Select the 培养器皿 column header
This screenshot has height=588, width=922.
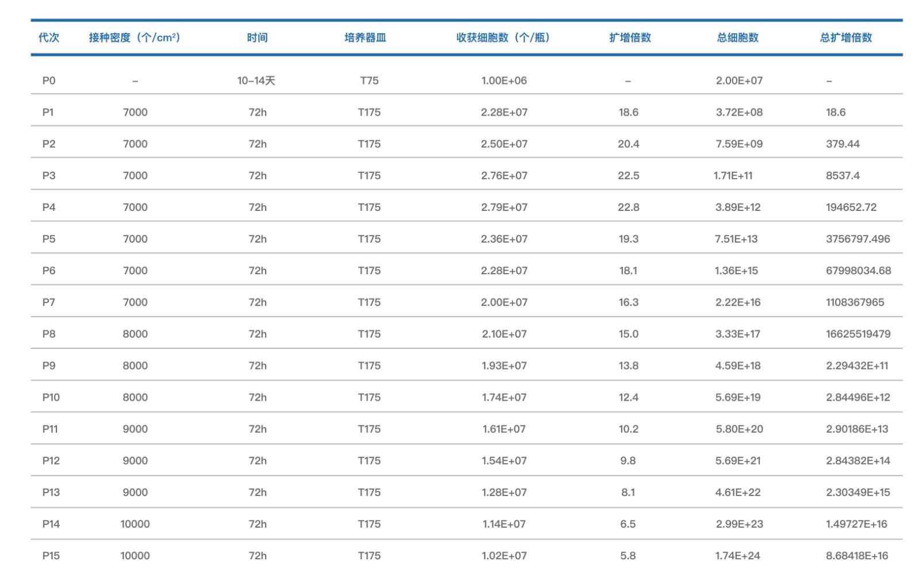365,38
